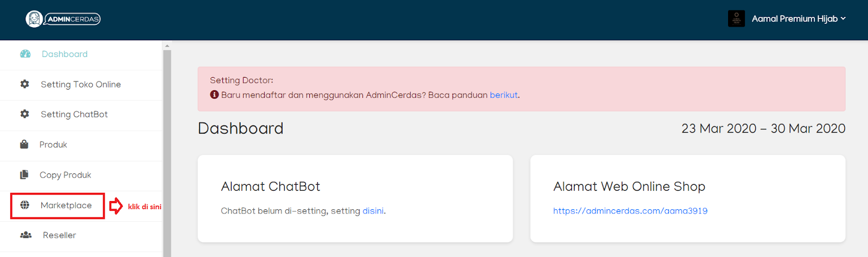Click the Reseller people icon
The image size is (868, 257).
[x=25, y=235]
